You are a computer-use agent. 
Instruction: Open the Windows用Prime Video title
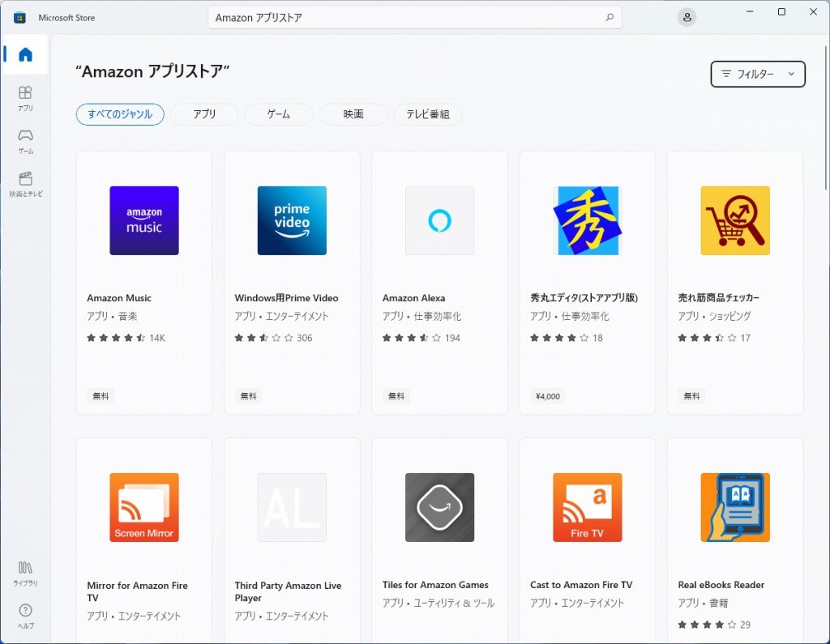coord(286,298)
